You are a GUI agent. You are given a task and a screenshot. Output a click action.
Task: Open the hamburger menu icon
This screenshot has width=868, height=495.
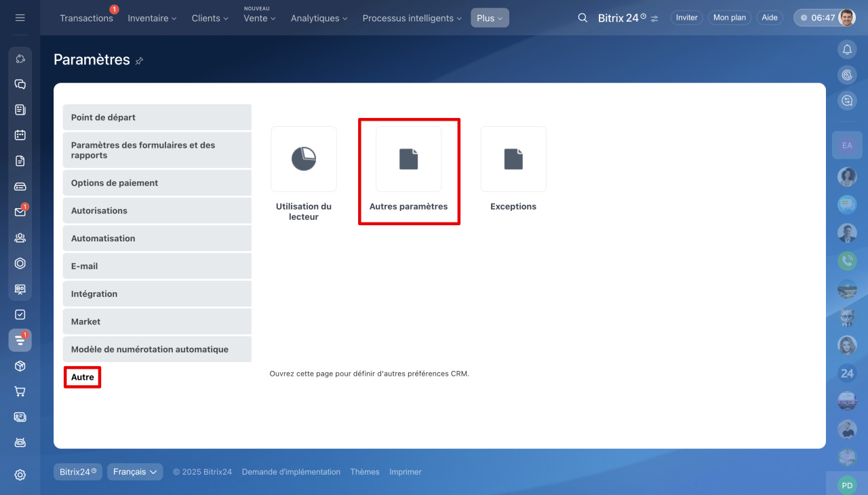(20, 18)
